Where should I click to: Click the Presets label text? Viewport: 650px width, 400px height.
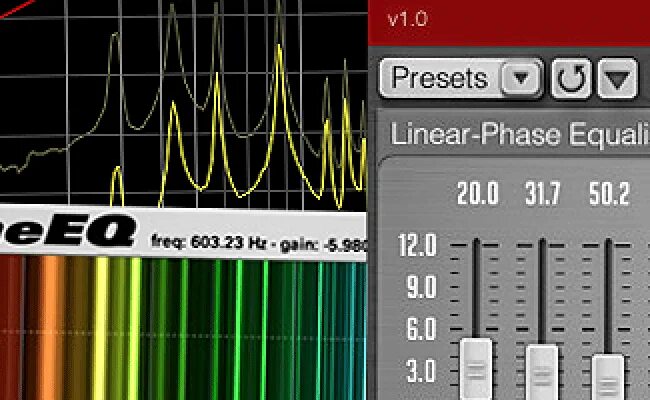[439, 78]
